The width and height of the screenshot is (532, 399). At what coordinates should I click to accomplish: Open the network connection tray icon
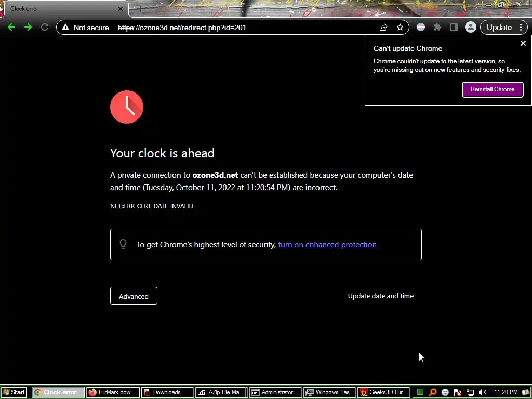[x=470, y=392]
